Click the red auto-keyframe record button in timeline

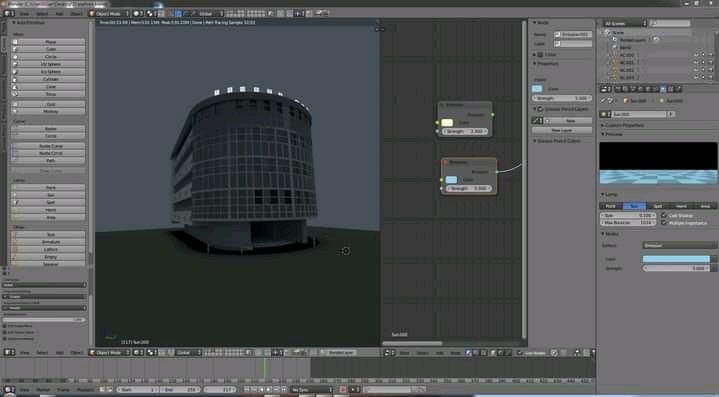tap(343, 390)
